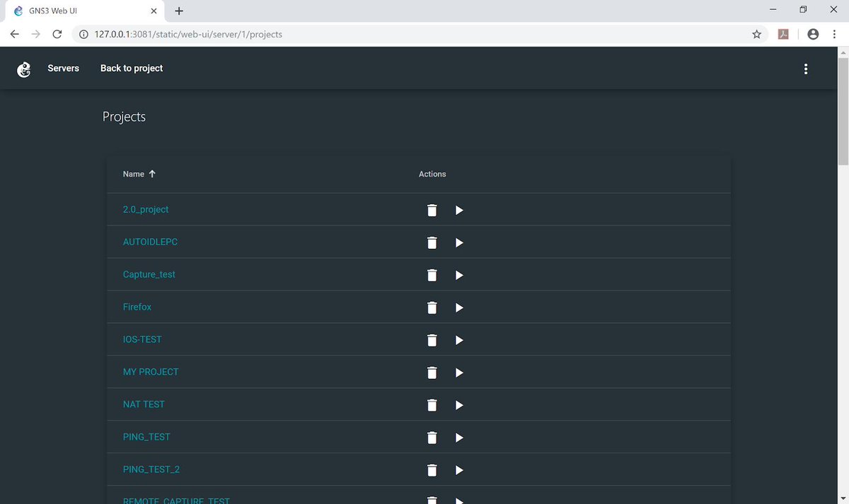Bookmark the page using the star icon
This screenshot has height=504, width=849.
(x=756, y=33)
